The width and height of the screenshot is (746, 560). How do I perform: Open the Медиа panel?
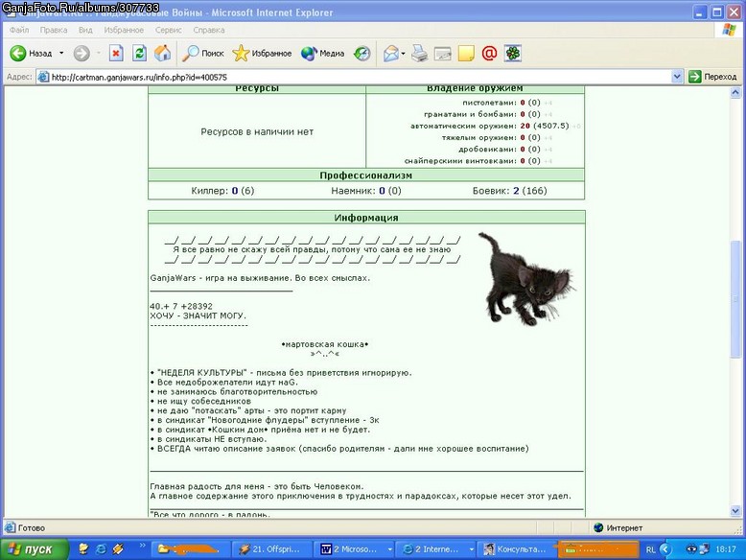322,54
